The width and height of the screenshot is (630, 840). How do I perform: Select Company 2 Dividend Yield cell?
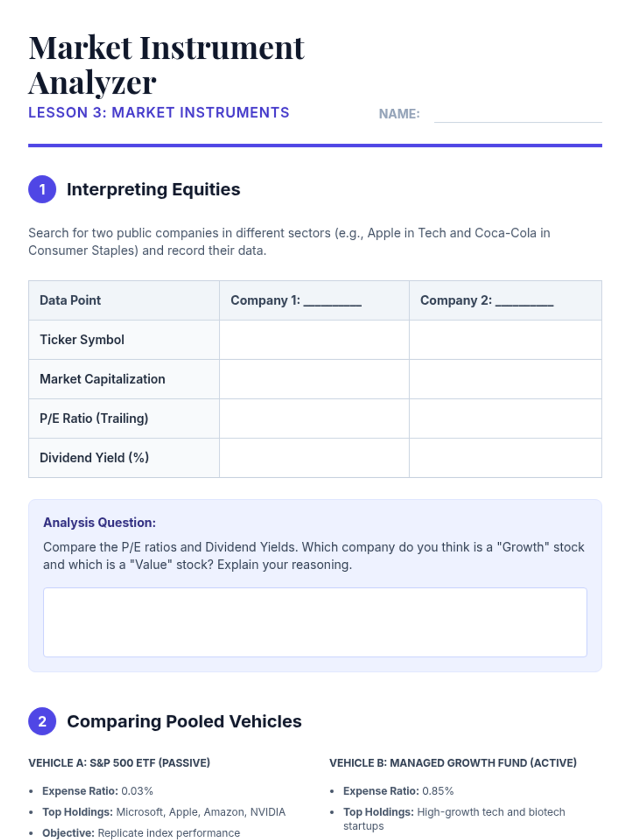click(x=505, y=458)
